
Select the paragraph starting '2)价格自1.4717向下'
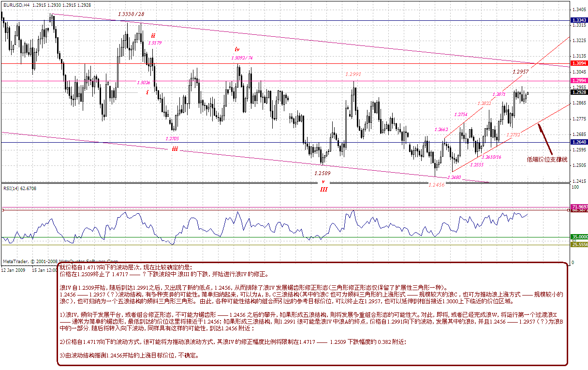click(x=233, y=341)
